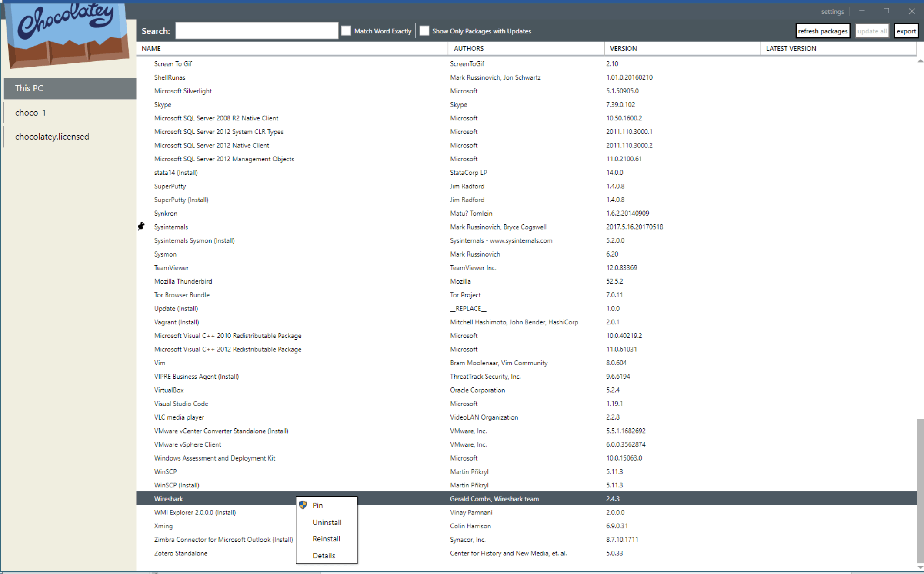
Task: Sort by the VERSION column header
Action: pyautogui.click(x=623, y=48)
